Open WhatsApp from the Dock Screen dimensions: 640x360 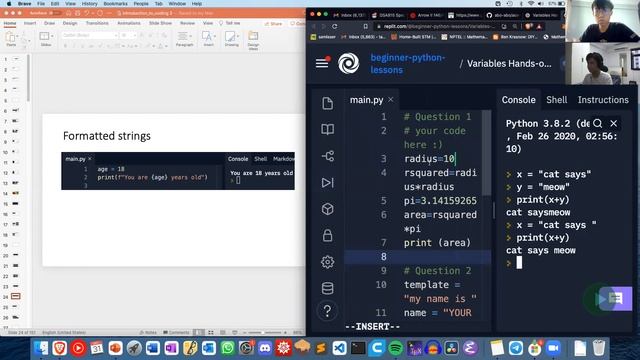228,348
